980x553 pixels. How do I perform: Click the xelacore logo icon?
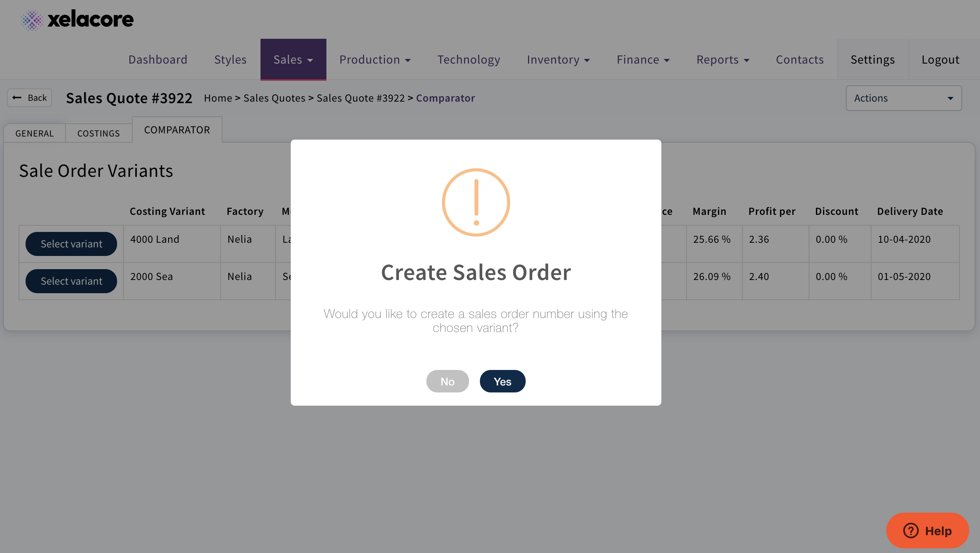[32, 20]
